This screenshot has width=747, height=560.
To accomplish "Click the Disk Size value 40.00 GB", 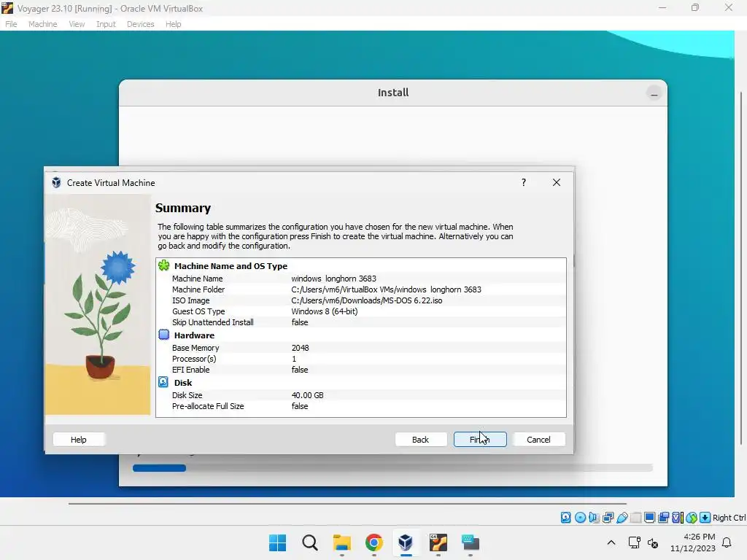I will (307, 395).
